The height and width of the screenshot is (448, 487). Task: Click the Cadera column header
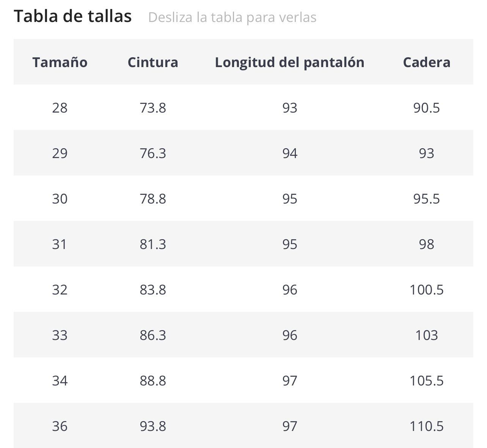tap(426, 62)
